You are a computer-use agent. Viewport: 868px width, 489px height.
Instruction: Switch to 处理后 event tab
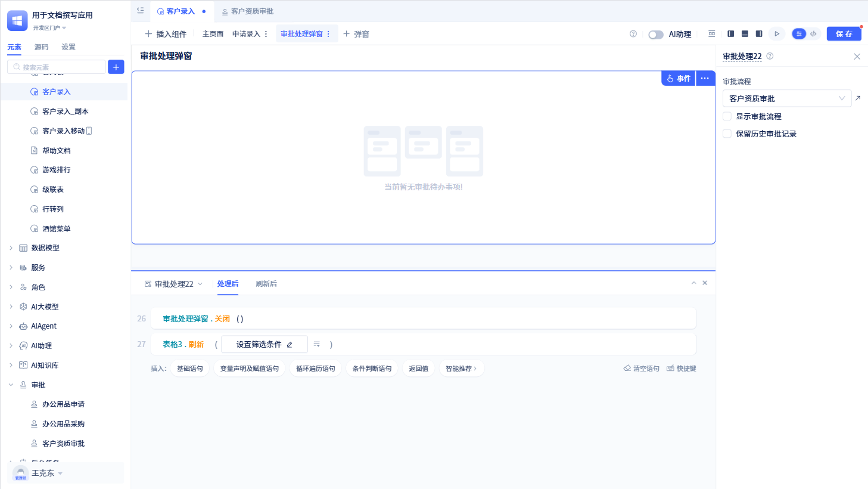[x=228, y=284]
